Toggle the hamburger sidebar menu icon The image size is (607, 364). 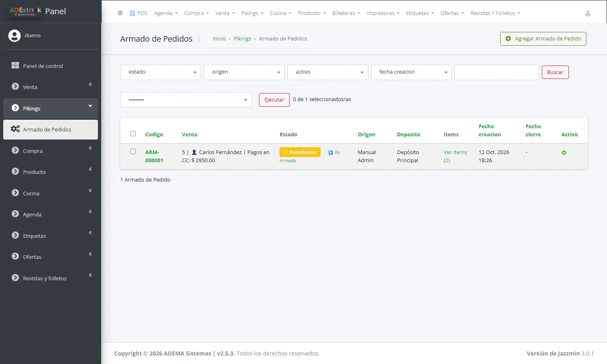(120, 13)
